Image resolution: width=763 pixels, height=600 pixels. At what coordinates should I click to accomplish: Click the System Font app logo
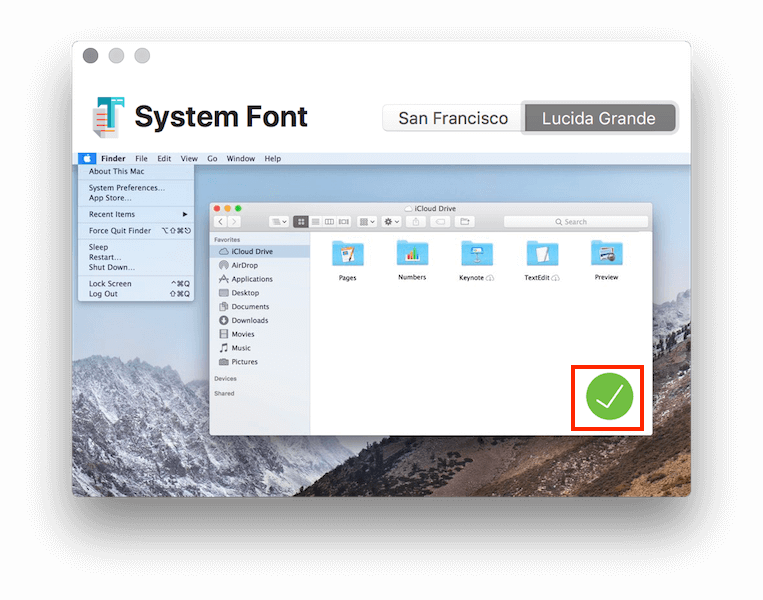click(x=108, y=117)
